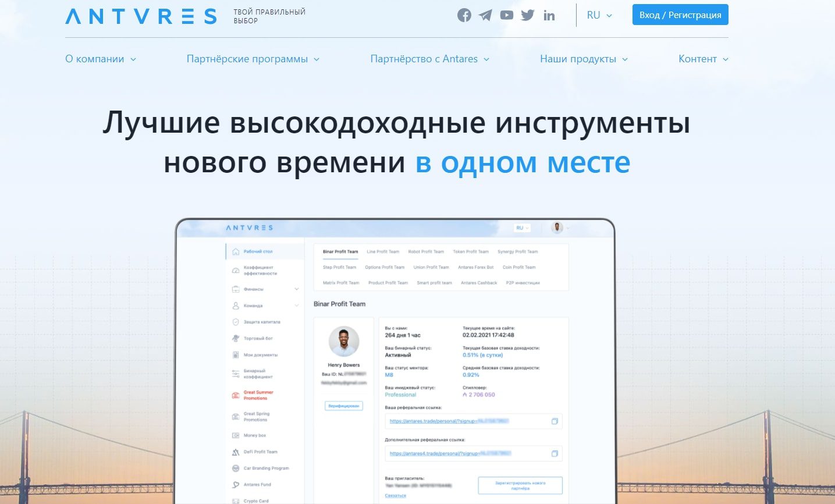
Task: Copy the additional antares4.trade referral link
Action: pyautogui.click(x=555, y=453)
